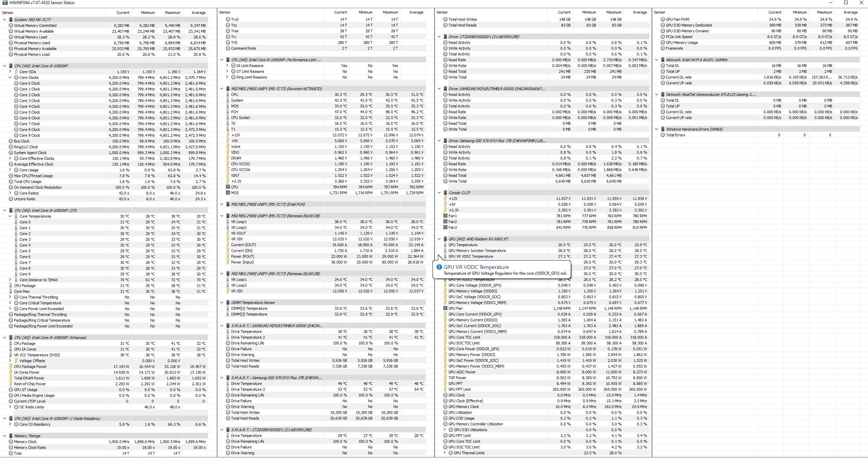
Task: Select the Power (POUT) row
Action: (x=322, y=256)
